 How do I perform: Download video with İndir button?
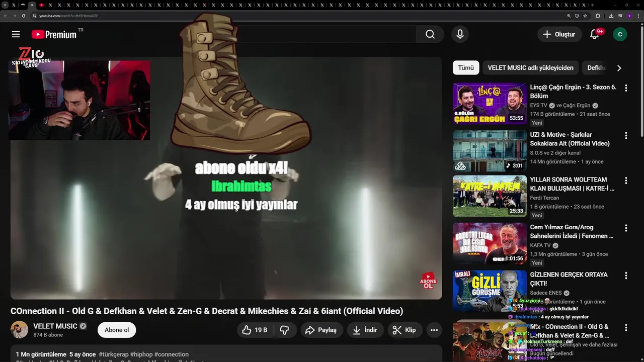(365, 330)
